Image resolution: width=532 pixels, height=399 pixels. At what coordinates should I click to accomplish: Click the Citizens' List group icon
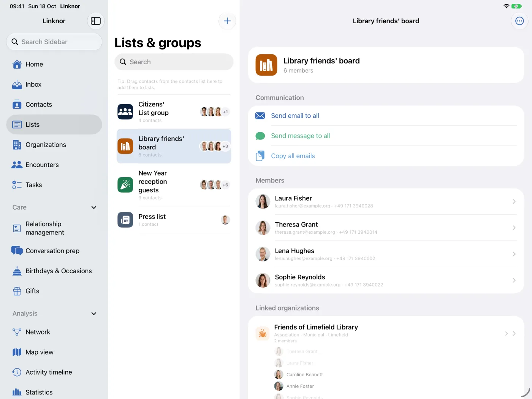tap(125, 112)
